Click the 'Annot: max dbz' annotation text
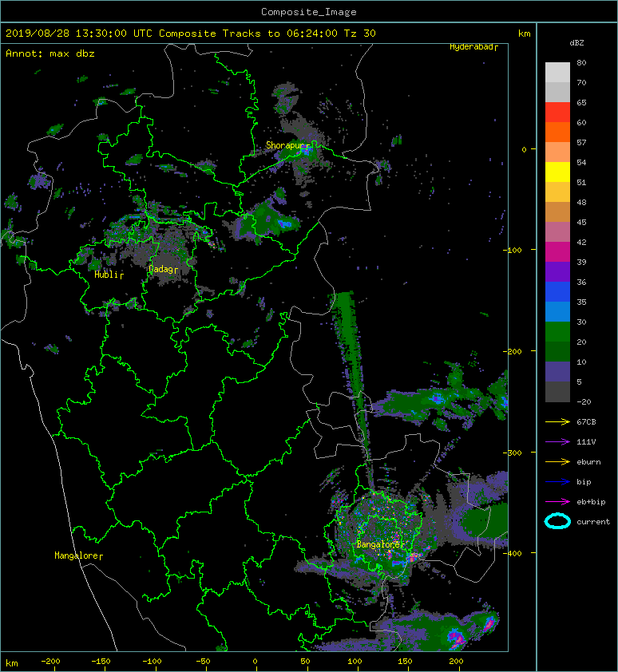618x672 pixels. (50, 53)
